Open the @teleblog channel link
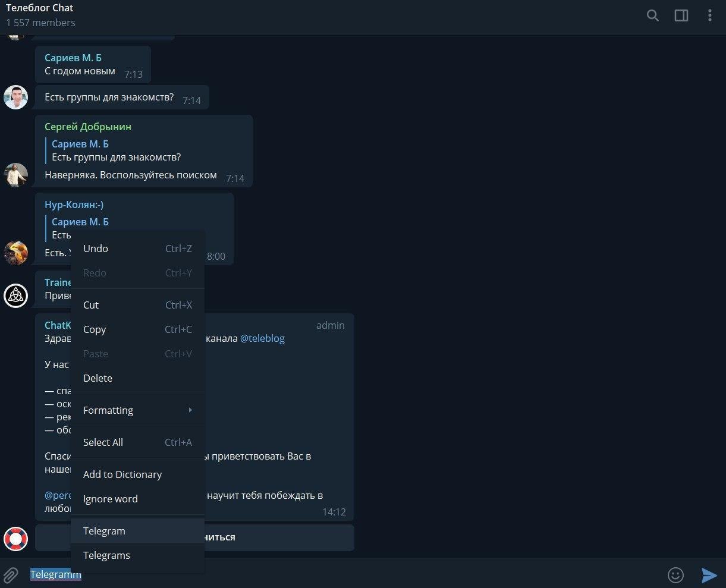Screen dimensions: 726x588 262,338
